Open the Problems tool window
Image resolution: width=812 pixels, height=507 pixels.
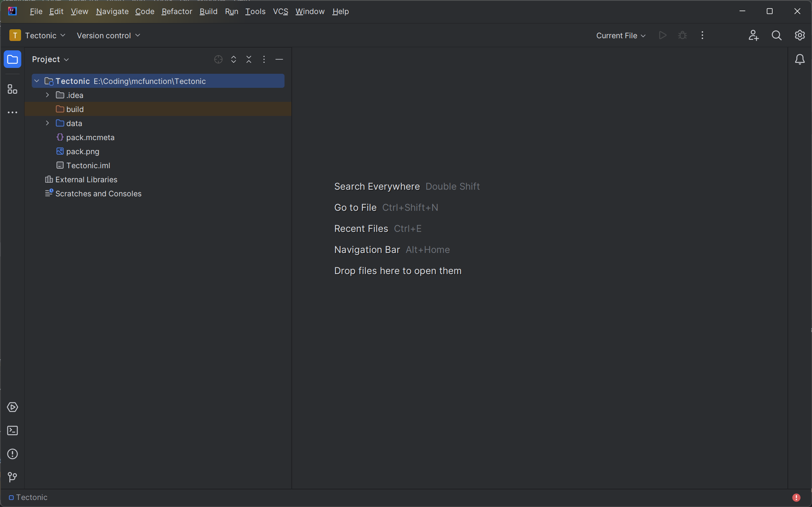(12, 454)
